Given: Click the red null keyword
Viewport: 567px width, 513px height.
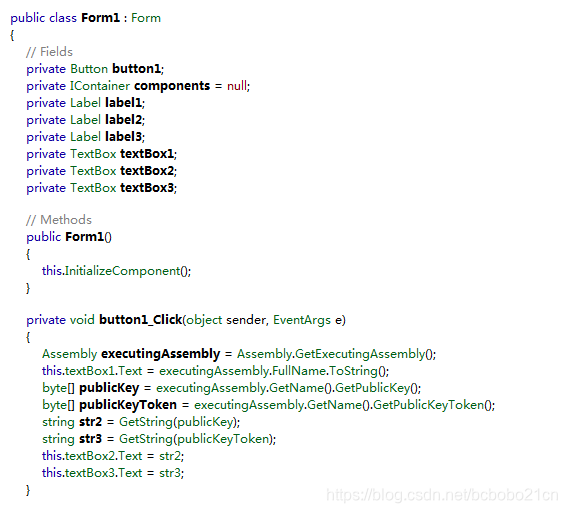Looking at the screenshot, I should [237, 86].
